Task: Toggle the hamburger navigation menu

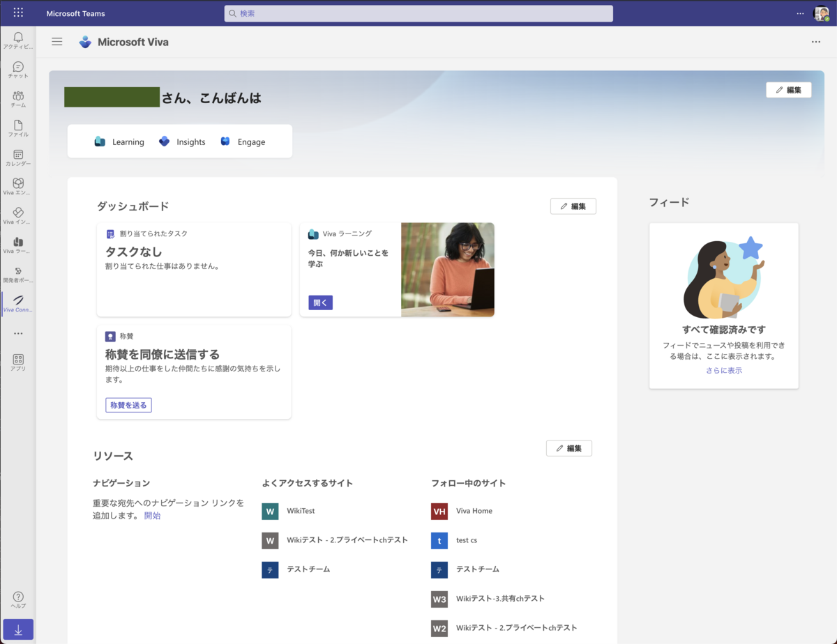Action: click(57, 42)
